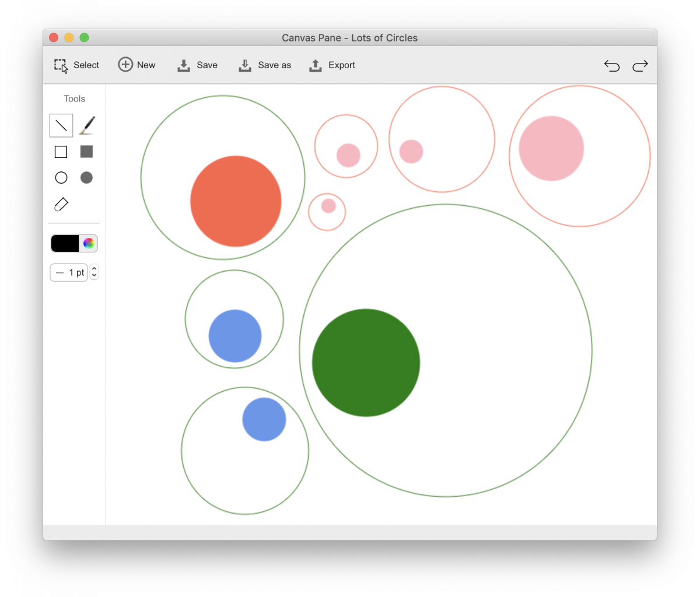
Task: Redo the previous action
Action: pyautogui.click(x=640, y=65)
